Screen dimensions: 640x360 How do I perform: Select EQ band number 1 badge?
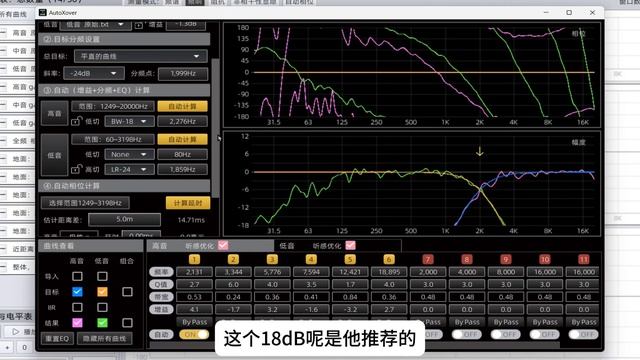194,260
